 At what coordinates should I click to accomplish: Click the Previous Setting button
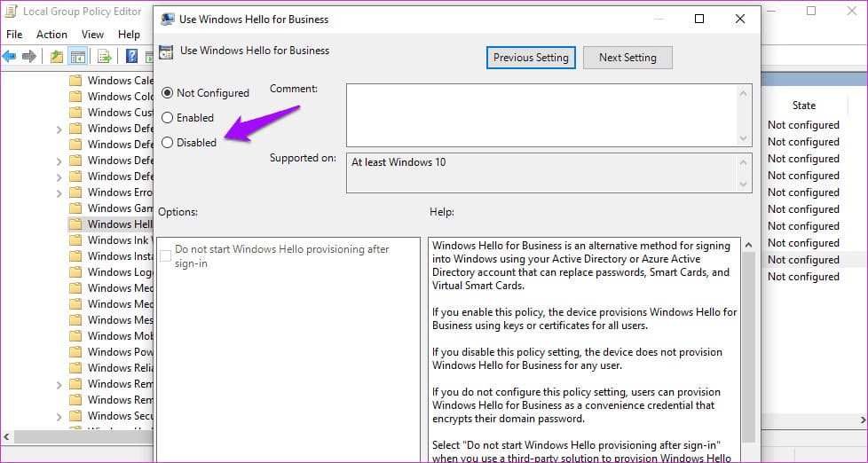531,58
